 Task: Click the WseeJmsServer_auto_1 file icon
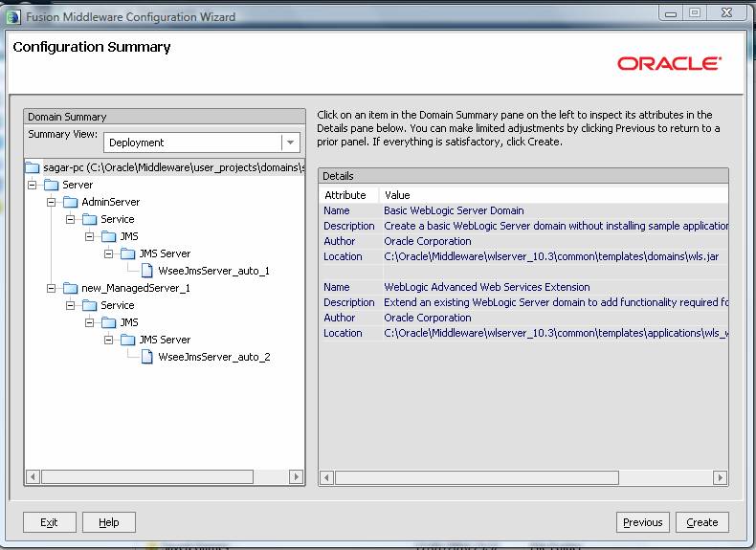[x=147, y=271]
